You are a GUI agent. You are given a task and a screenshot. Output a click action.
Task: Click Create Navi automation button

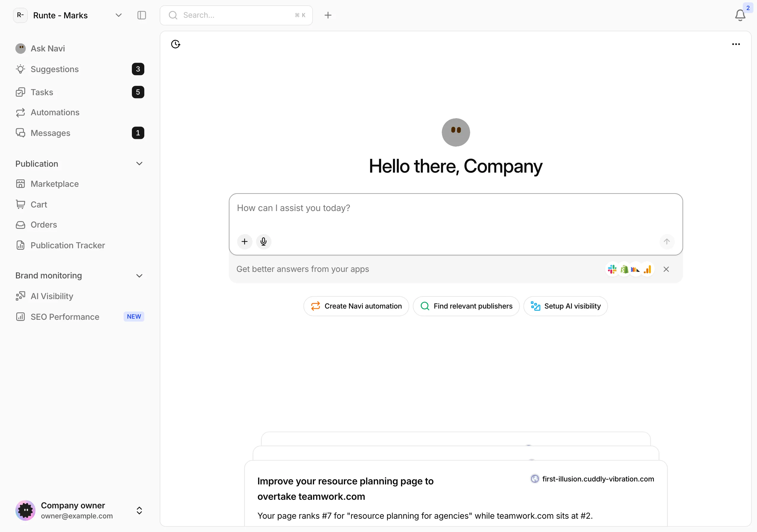click(356, 306)
